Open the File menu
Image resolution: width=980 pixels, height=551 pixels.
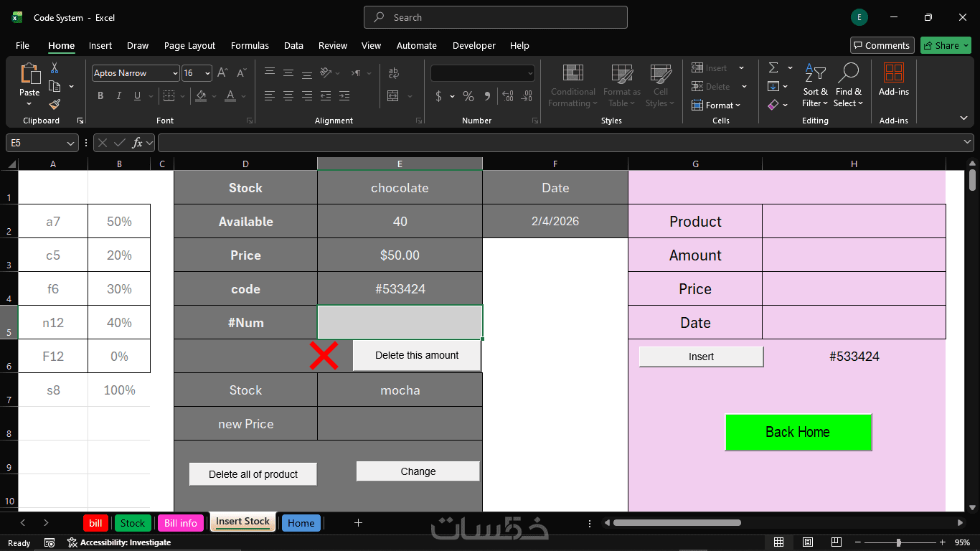point(22,45)
